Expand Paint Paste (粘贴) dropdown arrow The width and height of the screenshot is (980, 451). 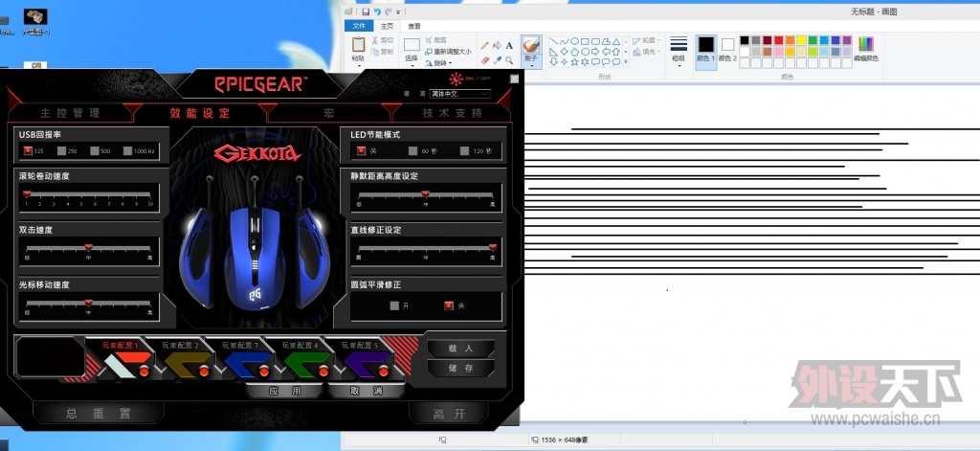(359, 66)
